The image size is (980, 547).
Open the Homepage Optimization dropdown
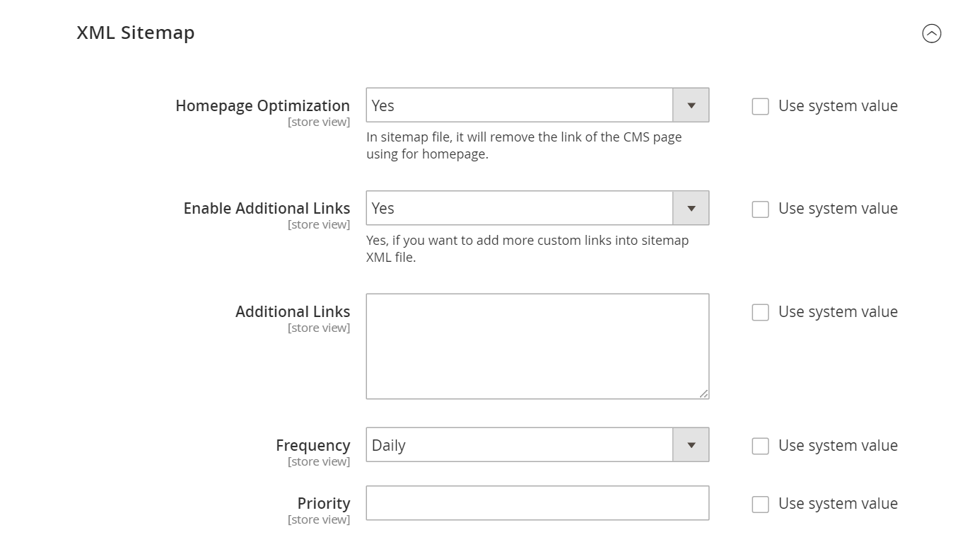(520, 105)
